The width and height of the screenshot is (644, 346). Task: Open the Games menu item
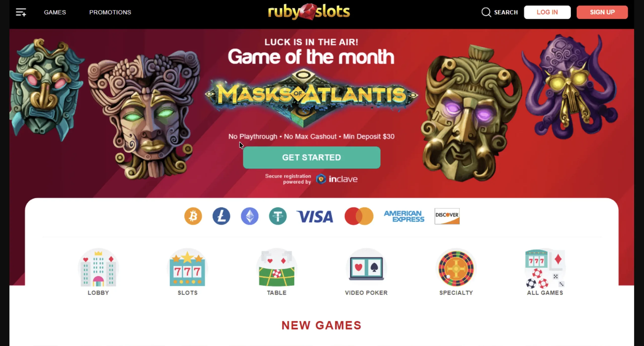coord(55,12)
